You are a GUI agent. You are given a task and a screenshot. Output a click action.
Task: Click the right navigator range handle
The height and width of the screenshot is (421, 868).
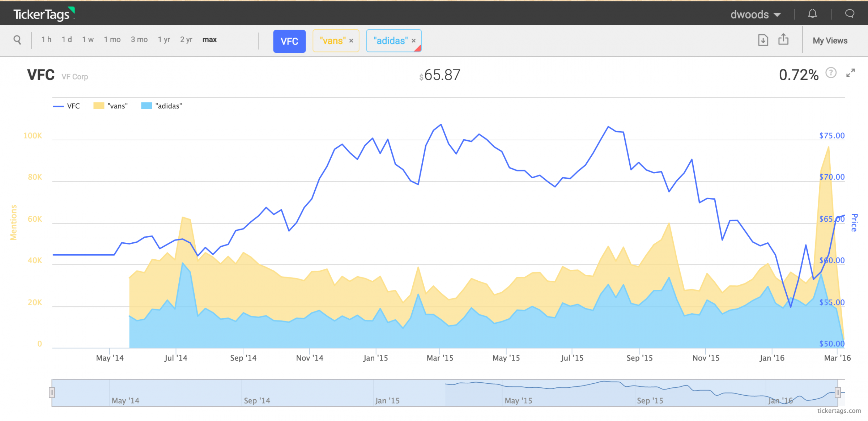coord(838,392)
